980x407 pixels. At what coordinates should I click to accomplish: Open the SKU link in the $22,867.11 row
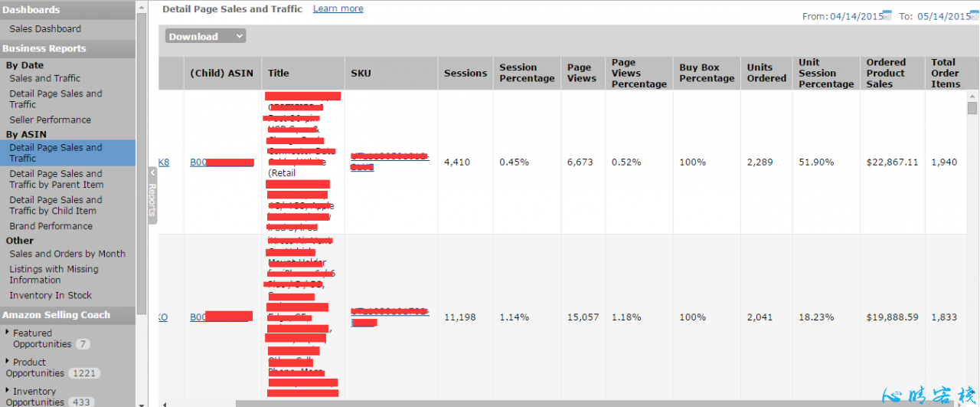[390, 162]
